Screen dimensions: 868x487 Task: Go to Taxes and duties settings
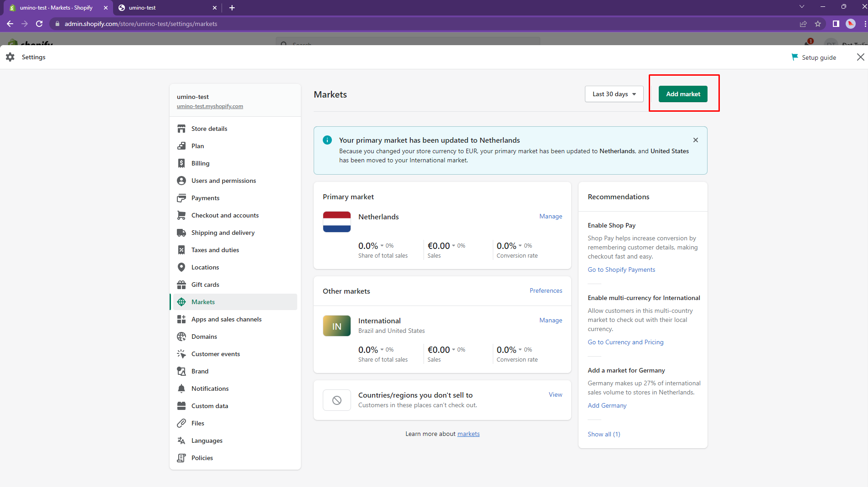tap(215, 250)
